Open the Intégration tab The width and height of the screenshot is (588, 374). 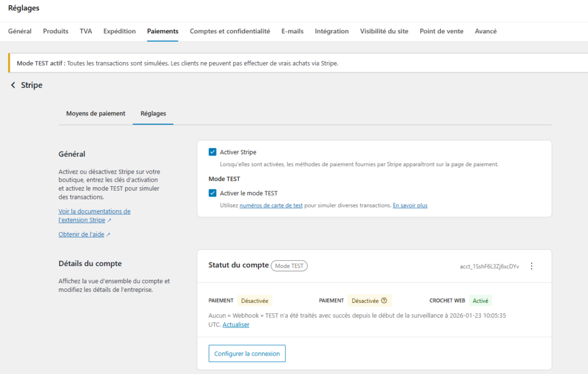tap(332, 31)
